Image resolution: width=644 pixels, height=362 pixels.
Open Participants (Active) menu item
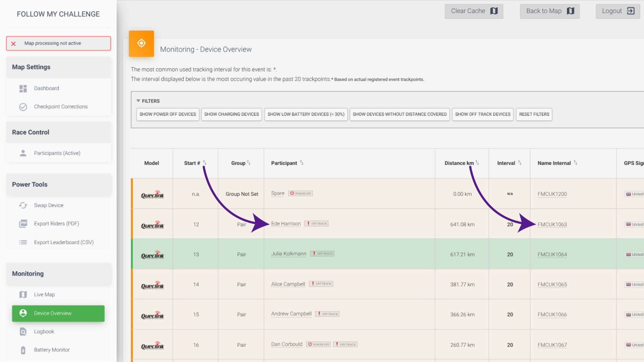coord(57,153)
